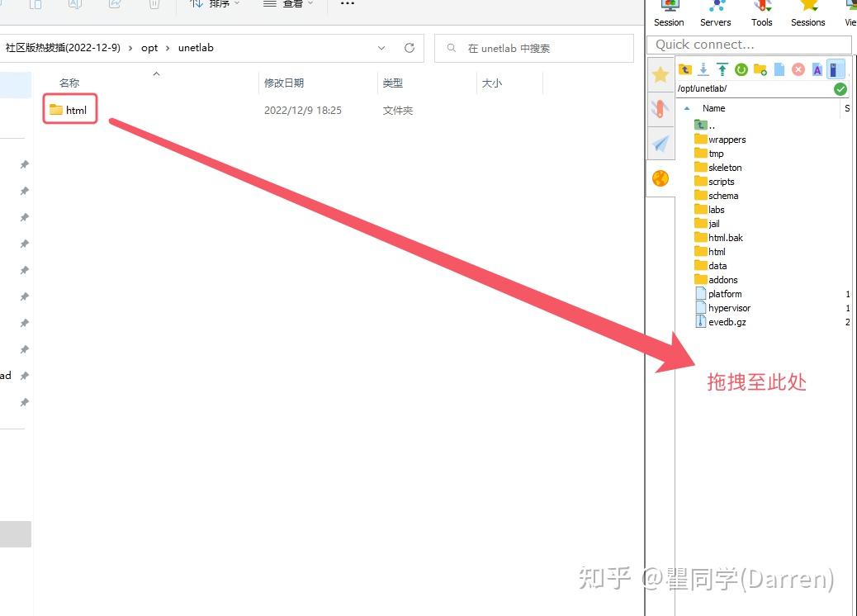Open the 排序 sort dropdown

tap(217, 3)
